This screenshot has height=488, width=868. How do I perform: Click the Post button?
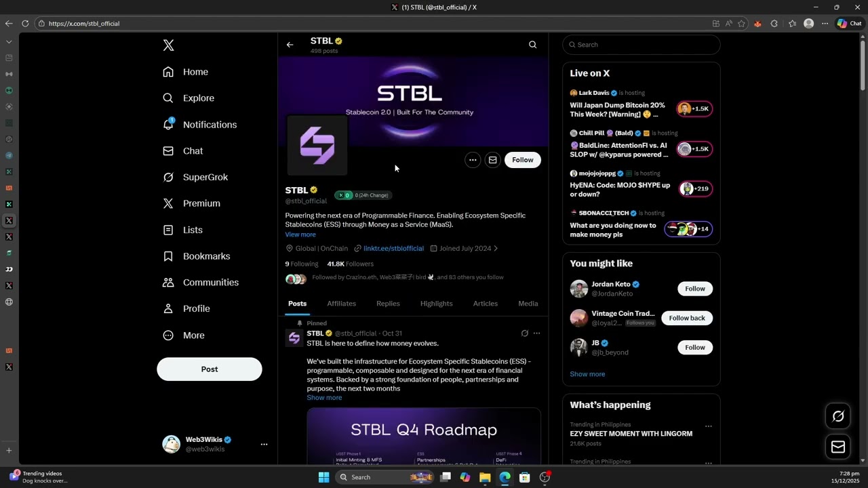(x=210, y=369)
